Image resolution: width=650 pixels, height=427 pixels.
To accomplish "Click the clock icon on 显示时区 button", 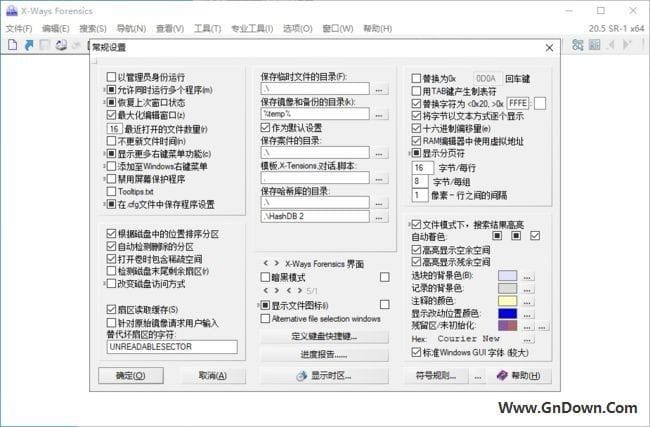I will (x=302, y=376).
